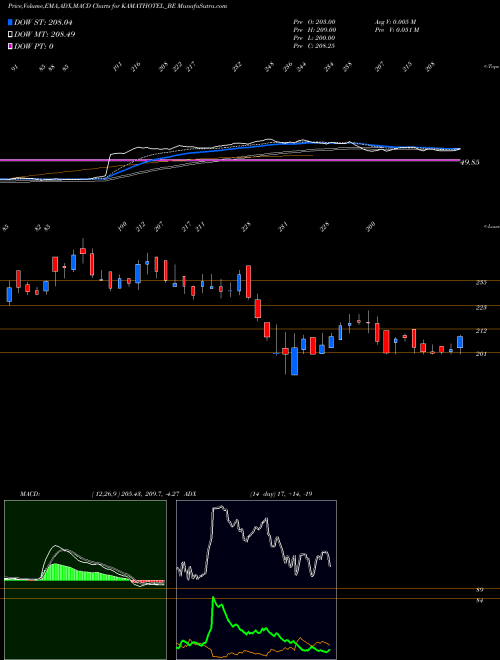Image resolution: width=500 pixels, height=660 pixels.
Task: Click the horizontal magenta DOW PT line
Action: [x=230, y=160]
